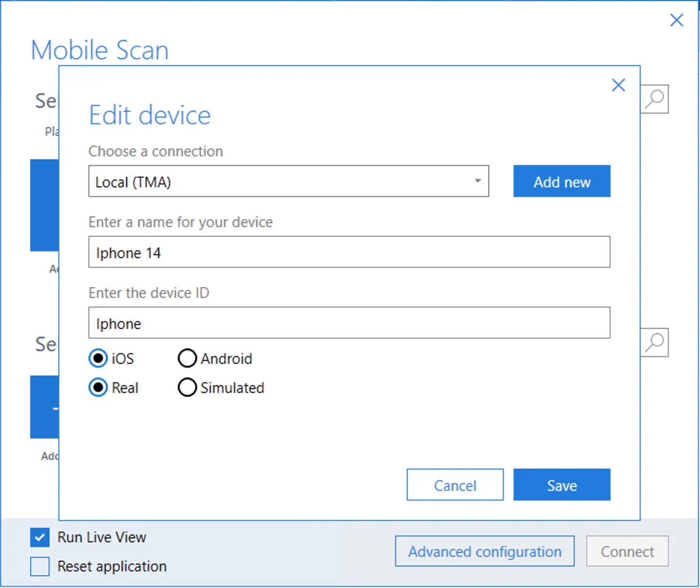Open Advanced configuration
Image resolution: width=700 pixels, height=588 pixels.
[x=484, y=551]
